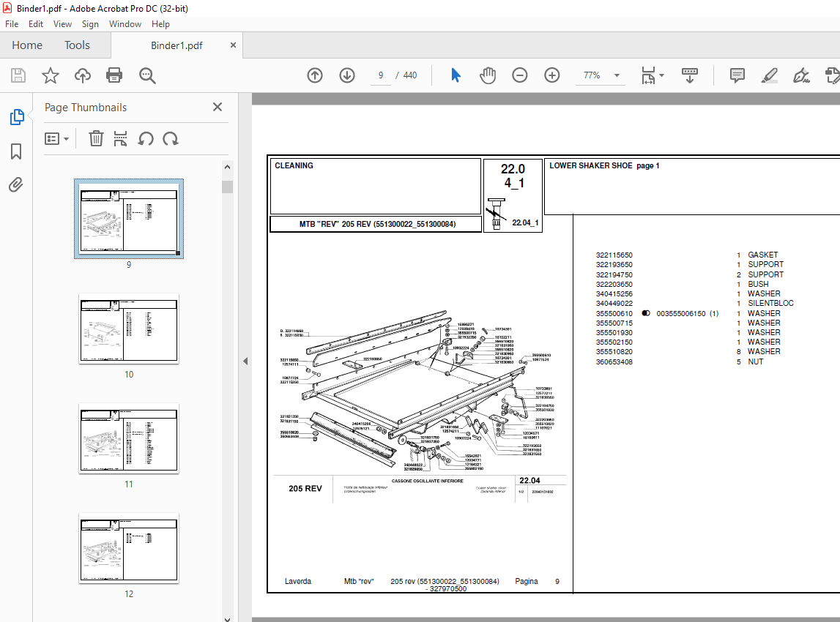
Task: Click part number 360653408
Action: [614, 362]
